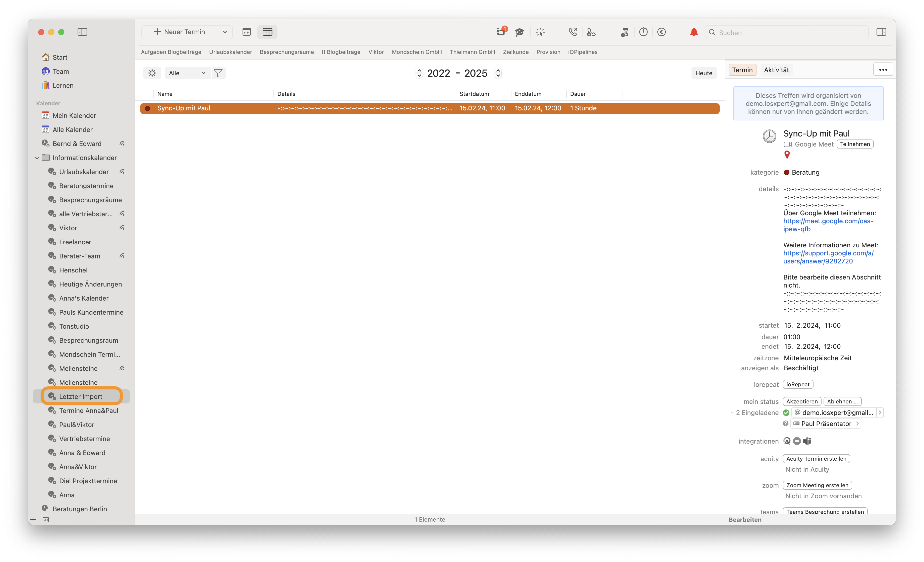924x562 pixels.
Task: Click the clock icon beside event title
Action: [x=770, y=136]
